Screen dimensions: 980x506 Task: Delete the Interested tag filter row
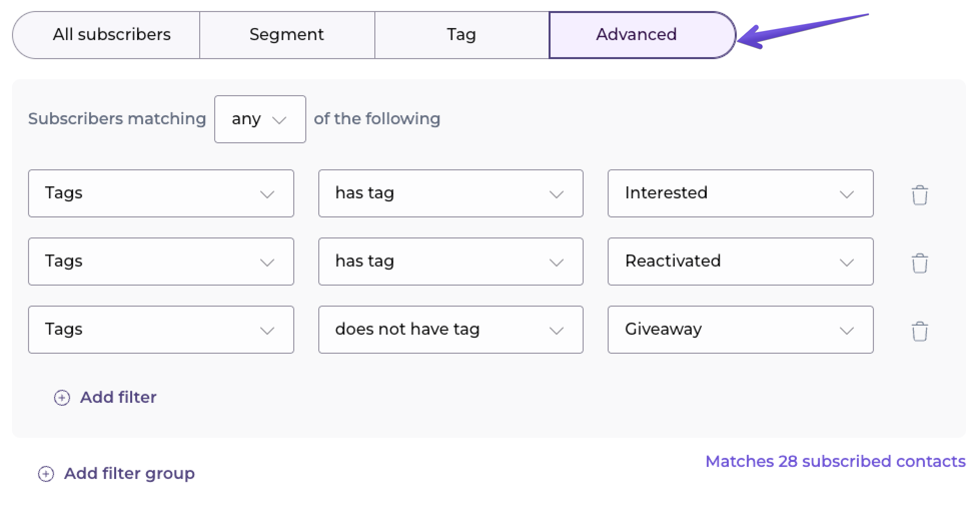[x=919, y=195]
